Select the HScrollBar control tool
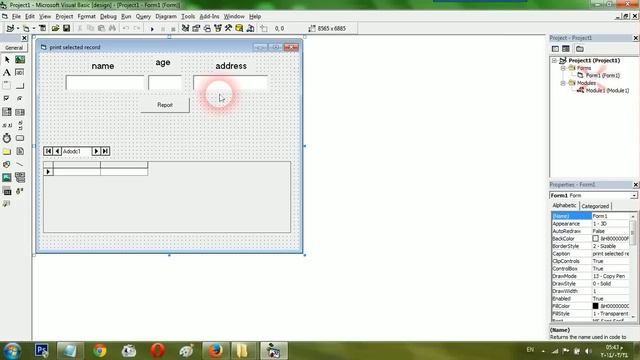The image size is (640, 360). coord(7,125)
